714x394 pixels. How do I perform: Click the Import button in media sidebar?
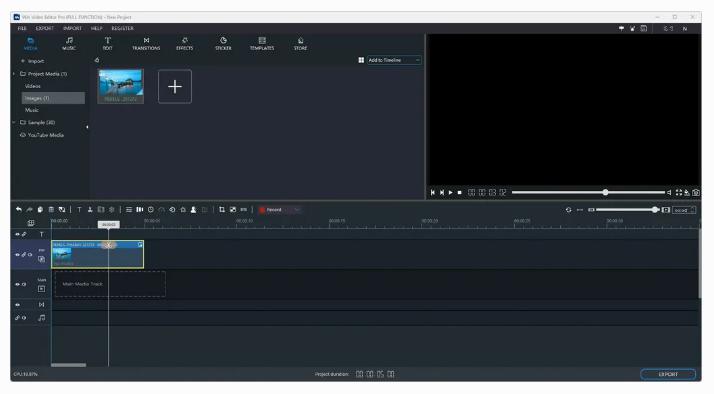click(33, 61)
